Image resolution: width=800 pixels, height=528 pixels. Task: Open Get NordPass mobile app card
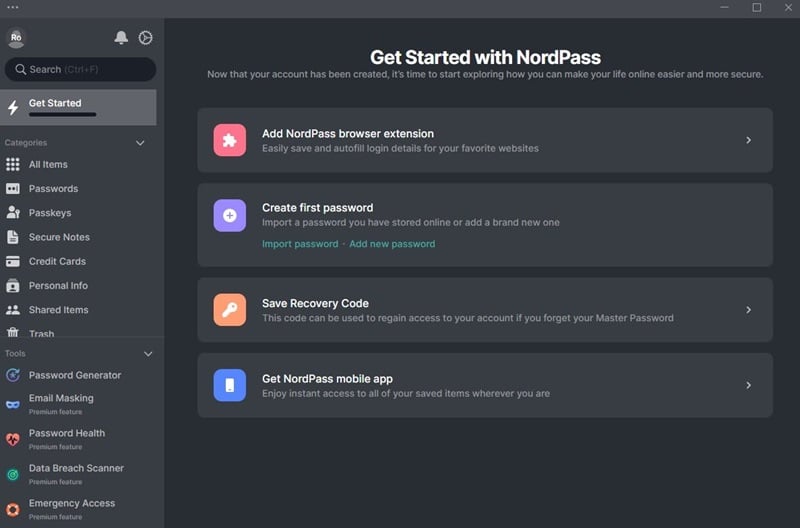coord(485,385)
